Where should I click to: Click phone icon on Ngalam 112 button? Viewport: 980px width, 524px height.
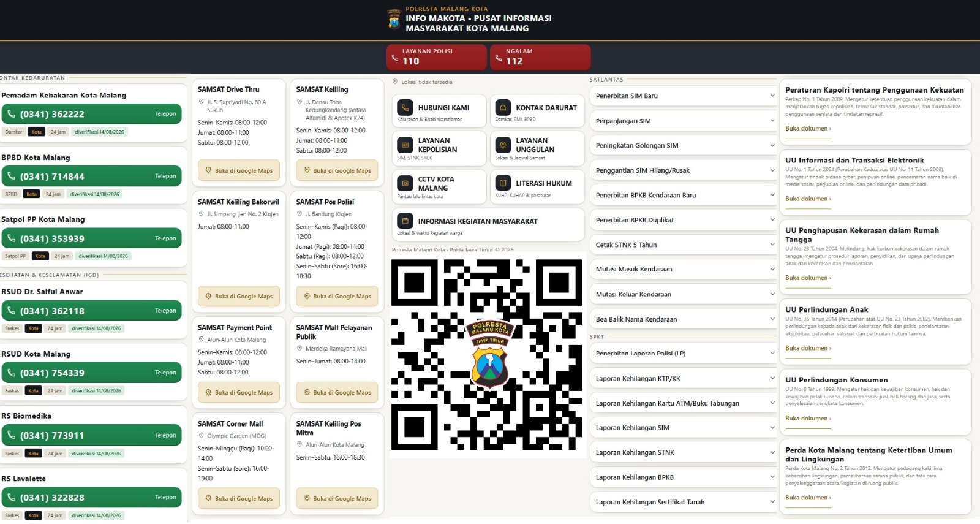(x=499, y=58)
